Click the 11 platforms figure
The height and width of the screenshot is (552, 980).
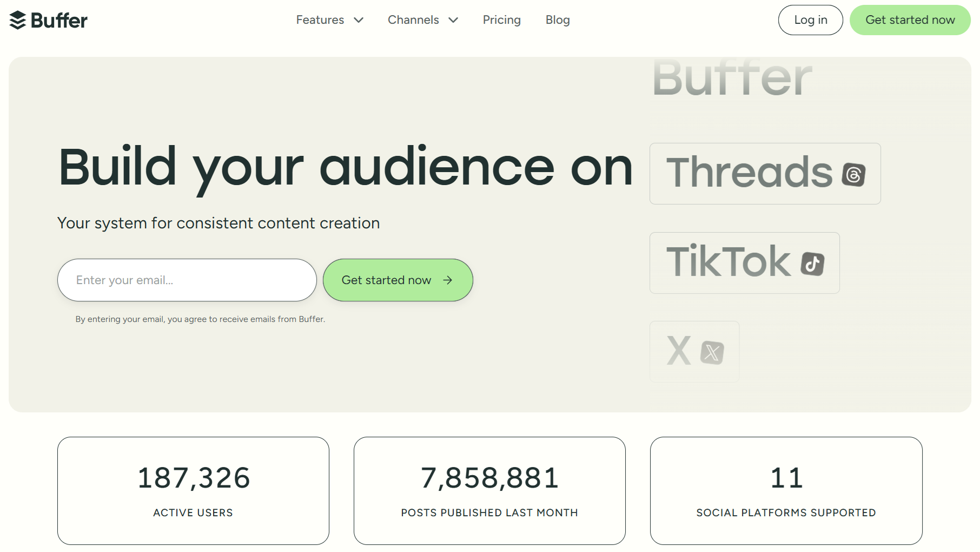pyautogui.click(x=786, y=478)
